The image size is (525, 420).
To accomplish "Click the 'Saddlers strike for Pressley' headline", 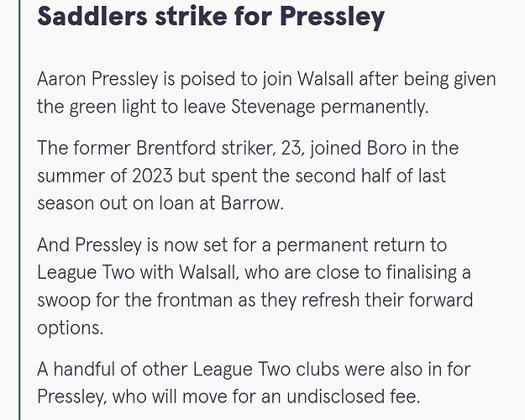I will tap(211, 17).
